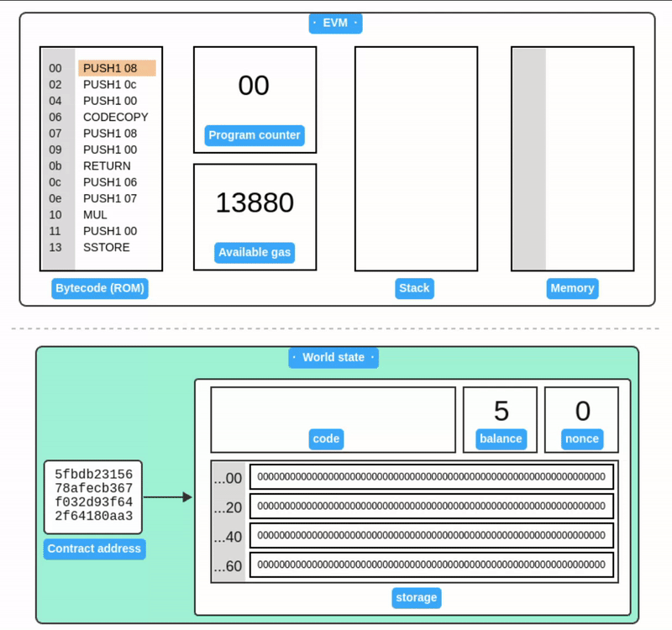672x630 pixels.
Task: Click the program counter value 00
Action: tap(254, 86)
